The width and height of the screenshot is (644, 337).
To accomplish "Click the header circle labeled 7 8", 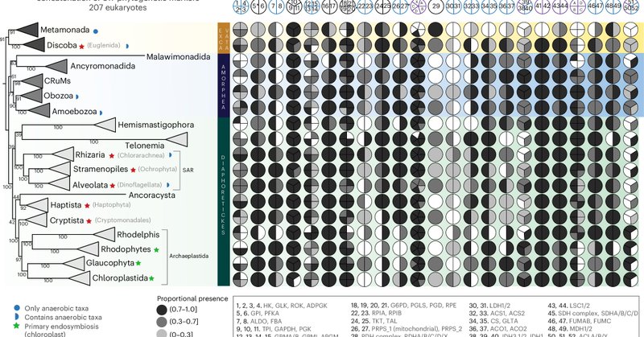I will pos(275,6).
